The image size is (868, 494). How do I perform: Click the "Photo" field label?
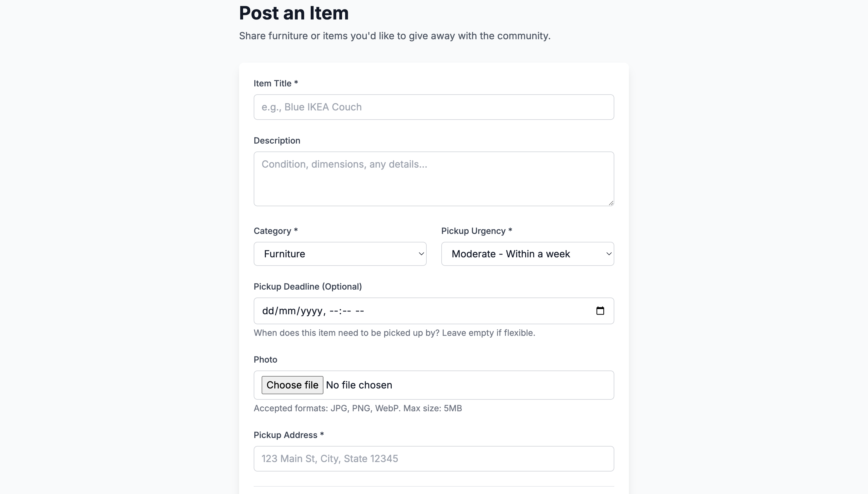265,360
